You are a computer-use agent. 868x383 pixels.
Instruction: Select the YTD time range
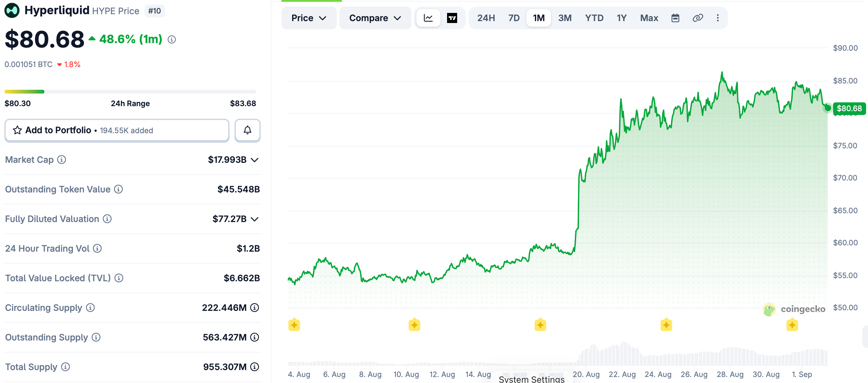pyautogui.click(x=594, y=18)
